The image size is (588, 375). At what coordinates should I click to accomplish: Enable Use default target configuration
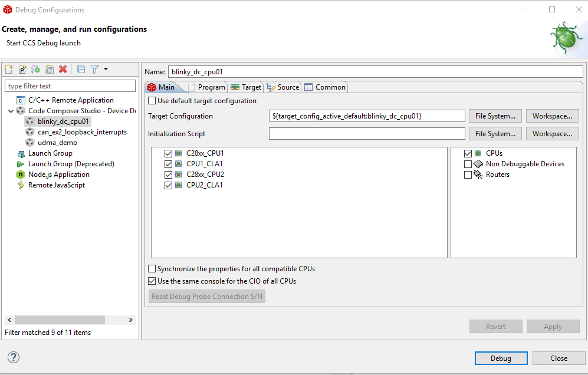click(152, 101)
